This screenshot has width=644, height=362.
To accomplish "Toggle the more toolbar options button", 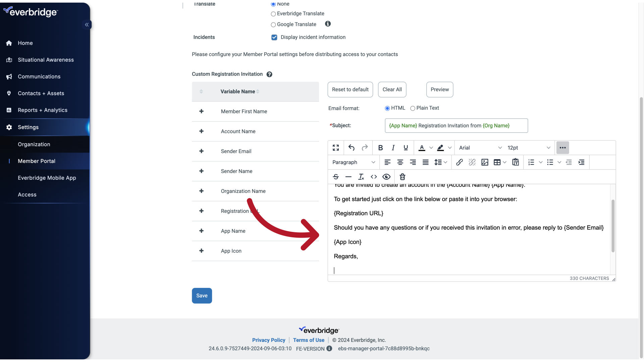I will pos(562,147).
